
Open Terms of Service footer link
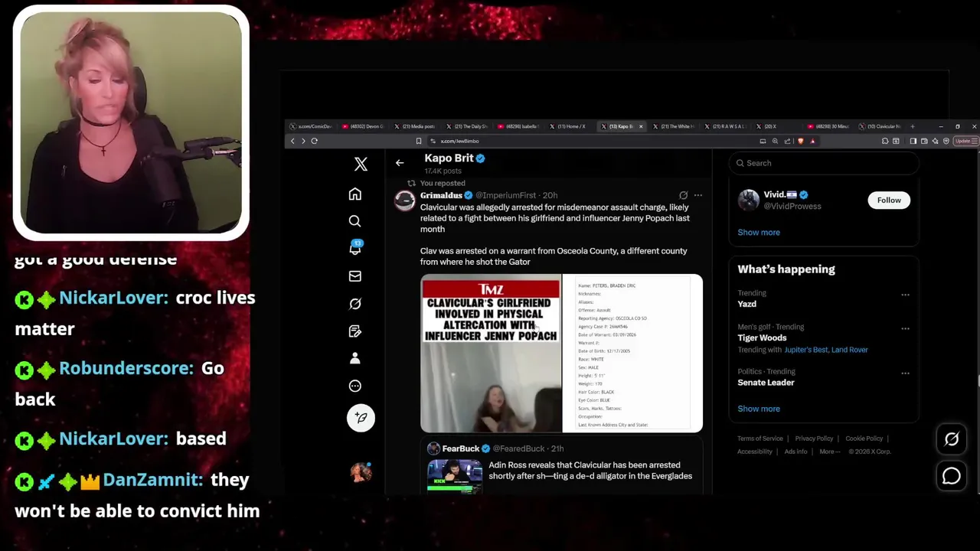pos(759,439)
